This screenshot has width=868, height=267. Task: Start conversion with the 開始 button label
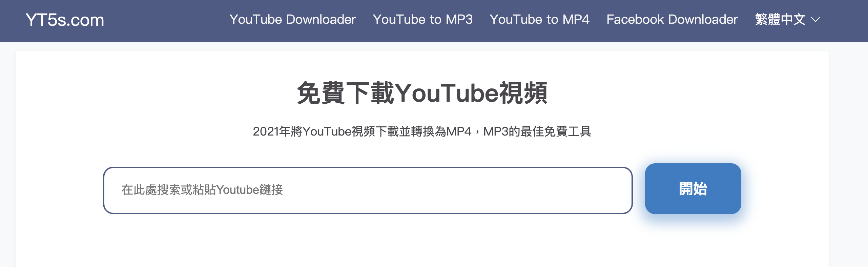click(693, 189)
